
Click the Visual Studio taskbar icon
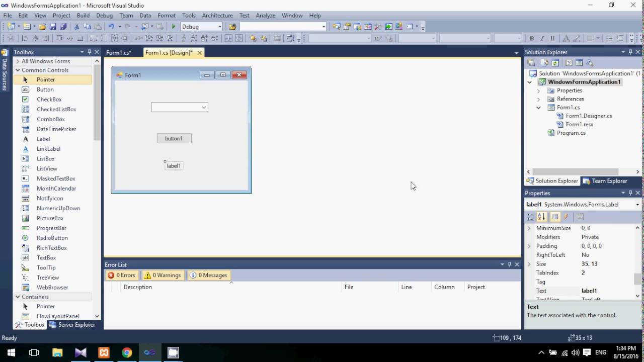[x=150, y=352]
